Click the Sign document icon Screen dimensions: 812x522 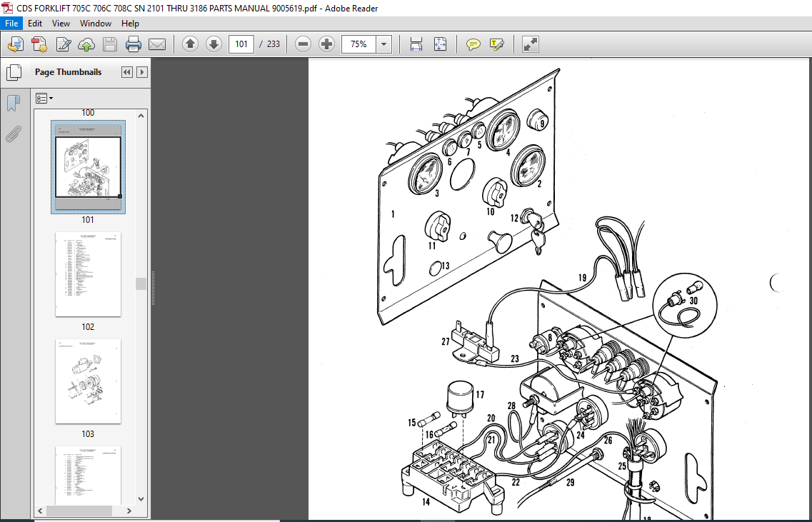[63, 44]
